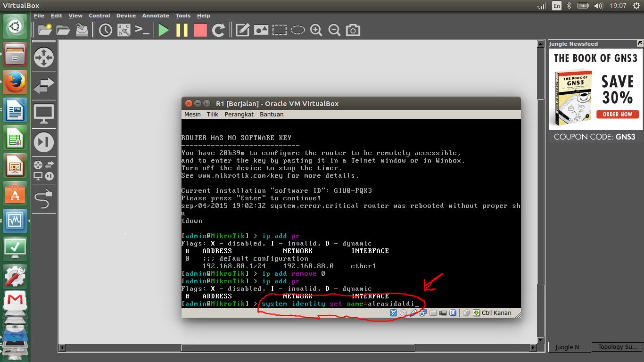This screenshot has height=362, width=644.
Task: Reload all devices in the topology
Action: [x=218, y=30]
